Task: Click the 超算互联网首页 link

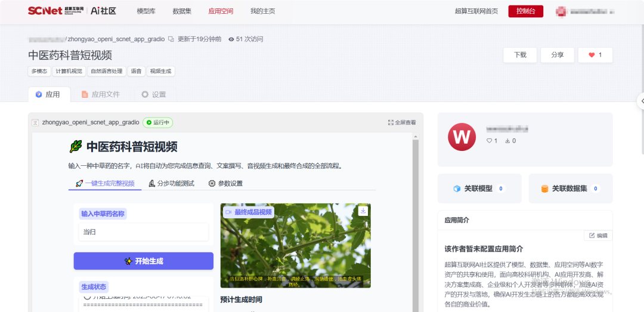Action: coord(476,11)
